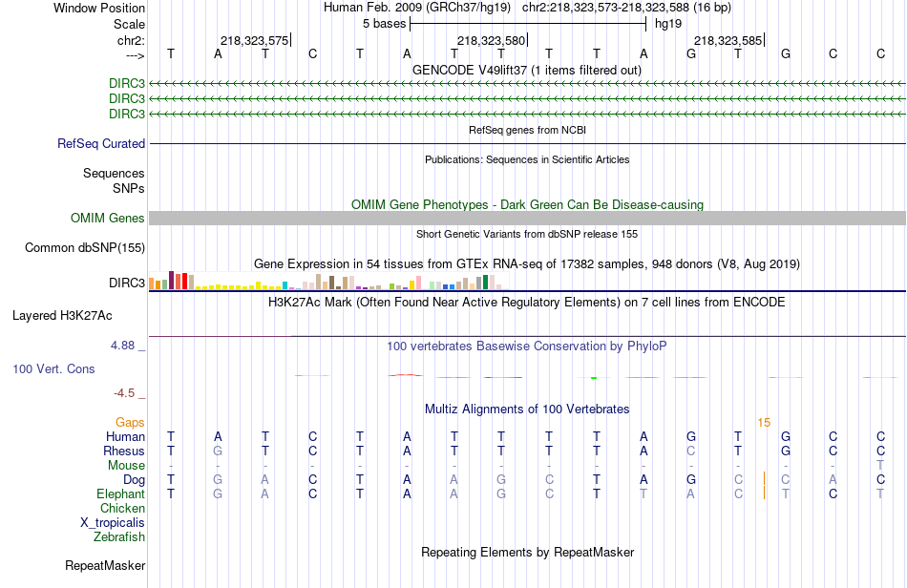
Task: Open the Common dbSNP(155) track label
Action: 85,247
